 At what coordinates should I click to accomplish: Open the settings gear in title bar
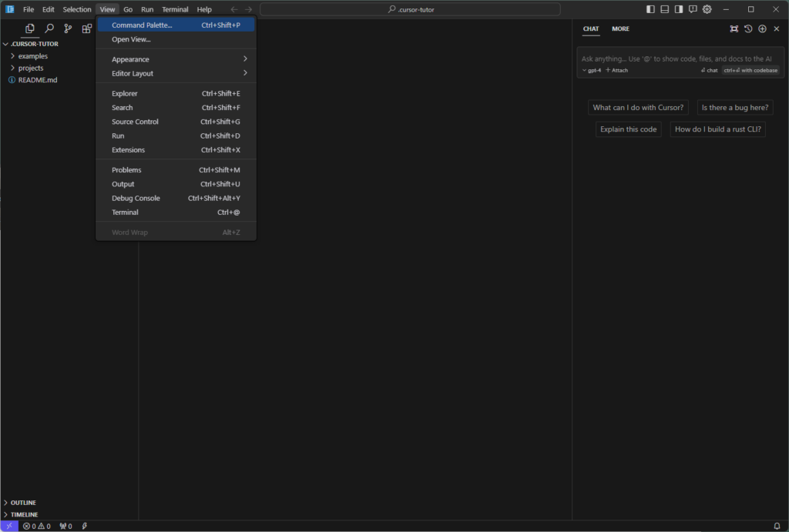coord(707,9)
